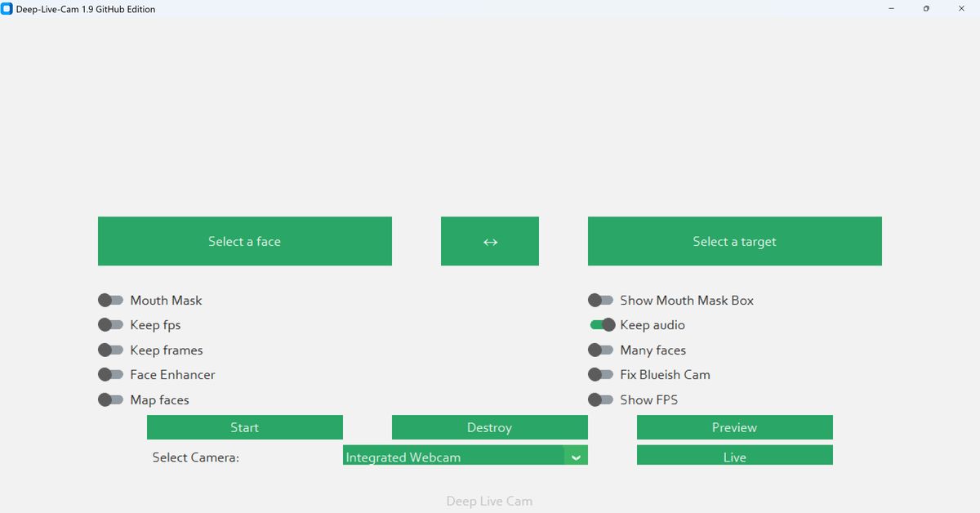The width and height of the screenshot is (980, 513).
Task: Click the Keep audio label text
Action: click(653, 325)
